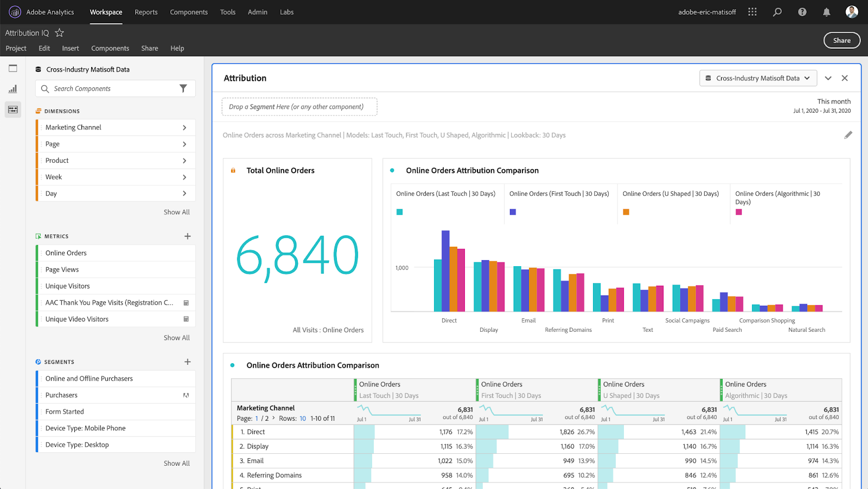The width and height of the screenshot is (868, 489).
Task: Star the Attribution IQ project
Action: 59,33
